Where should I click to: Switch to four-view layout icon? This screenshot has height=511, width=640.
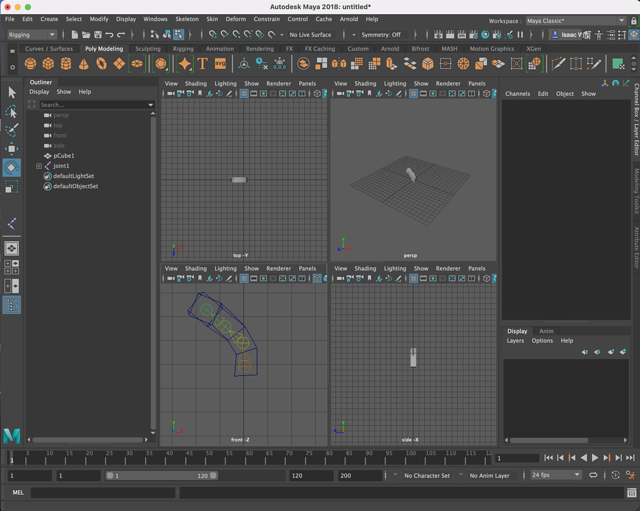(11, 267)
